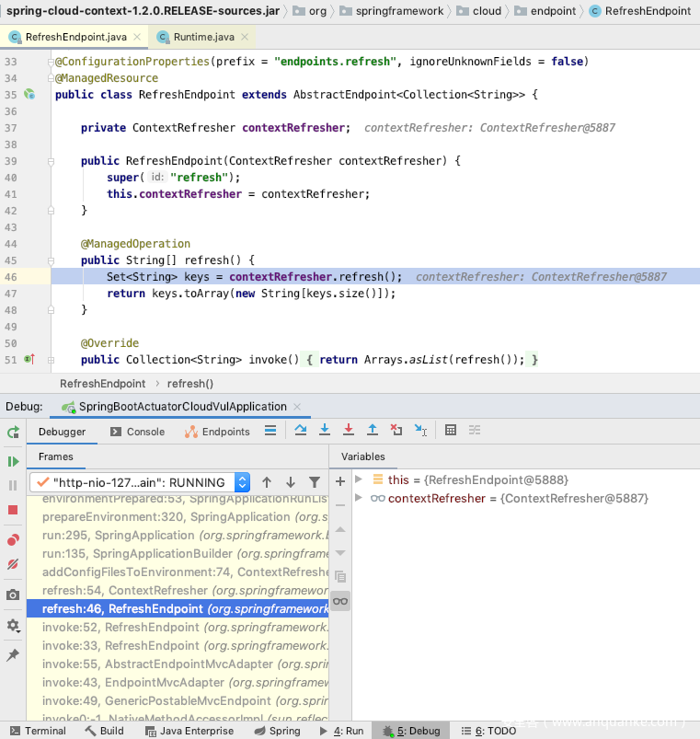The image size is (700, 739).
Task: Select previous frame with up arrow
Action: pyautogui.click(x=267, y=482)
